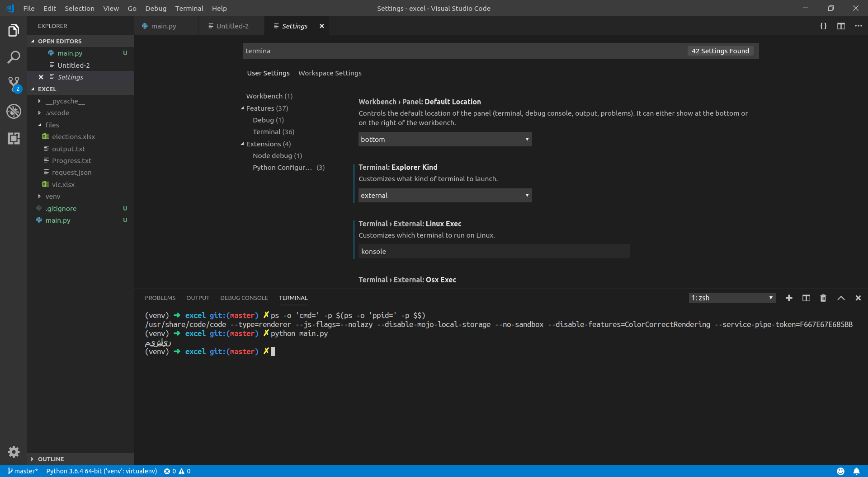The height and width of the screenshot is (477, 868).
Task: Kill the terminal using the trash icon
Action: [x=823, y=298]
